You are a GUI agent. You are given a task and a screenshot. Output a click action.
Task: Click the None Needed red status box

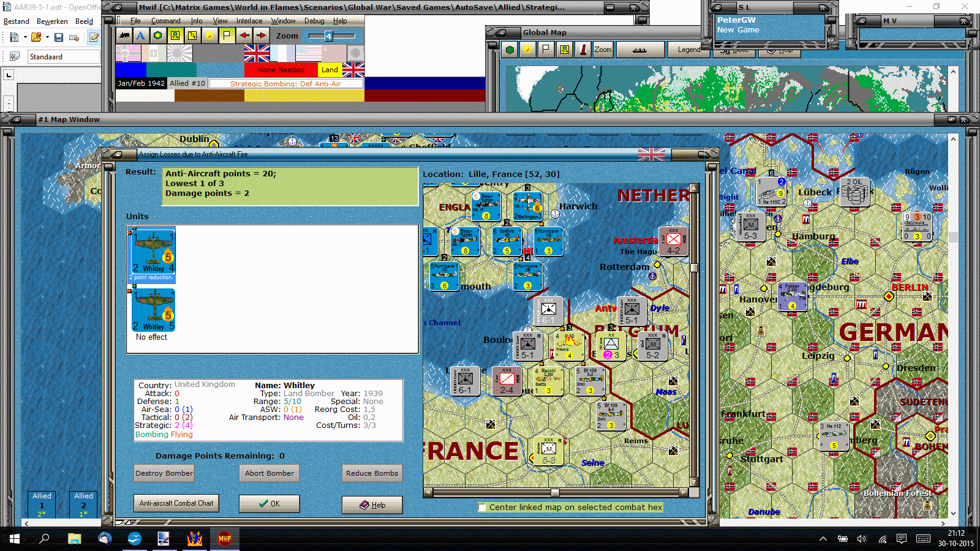click(281, 69)
